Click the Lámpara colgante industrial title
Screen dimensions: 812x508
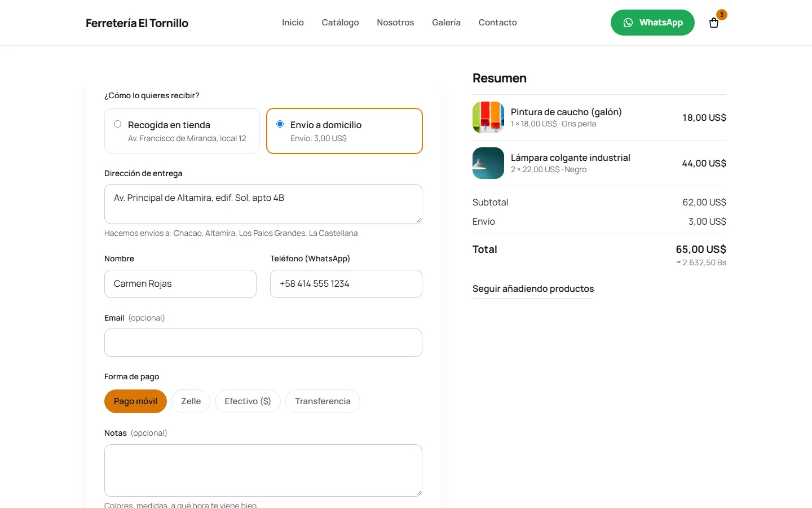click(x=571, y=157)
